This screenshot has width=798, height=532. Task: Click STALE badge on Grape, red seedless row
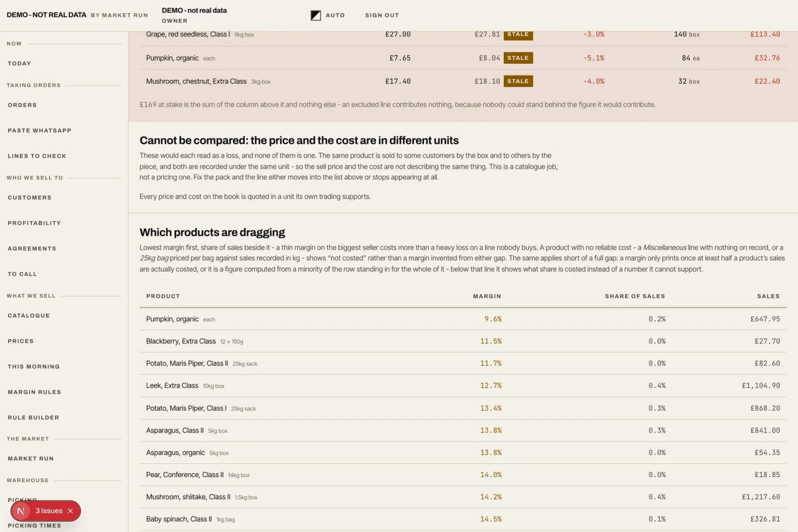pos(518,34)
